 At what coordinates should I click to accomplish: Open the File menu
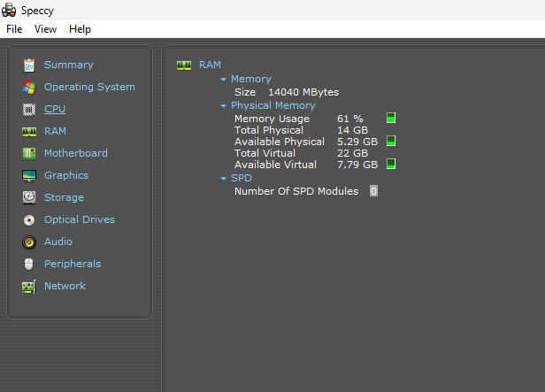[14, 29]
